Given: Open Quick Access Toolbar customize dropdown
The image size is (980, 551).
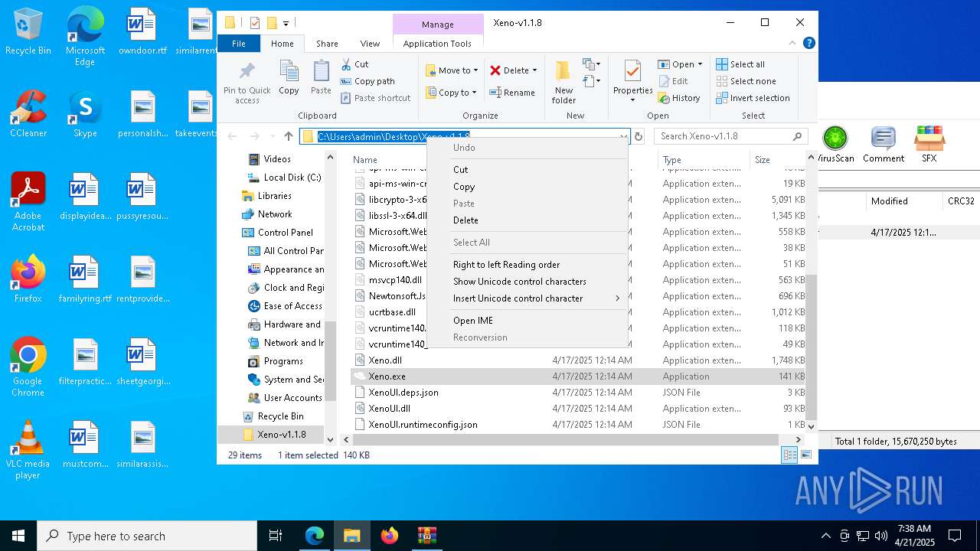Looking at the screenshot, I should (x=286, y=23).
